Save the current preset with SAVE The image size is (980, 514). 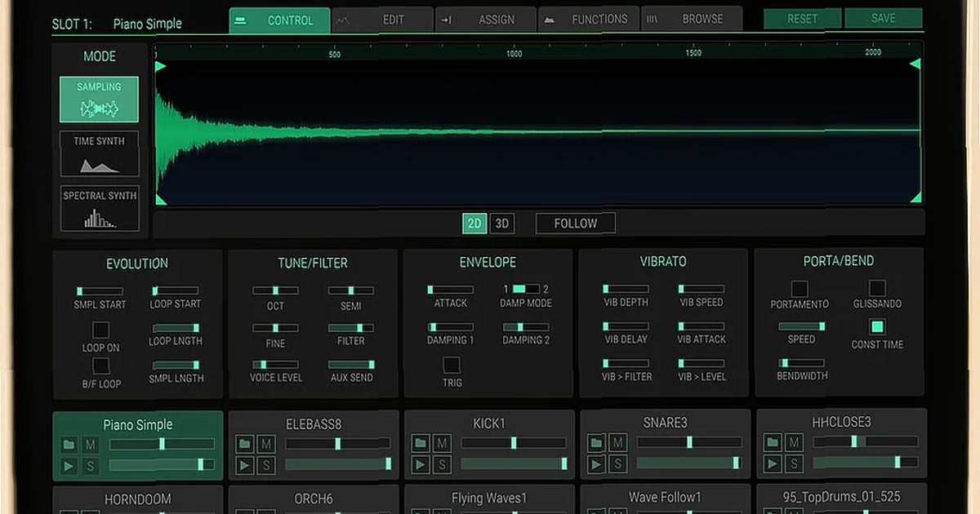tap(884, 17)
